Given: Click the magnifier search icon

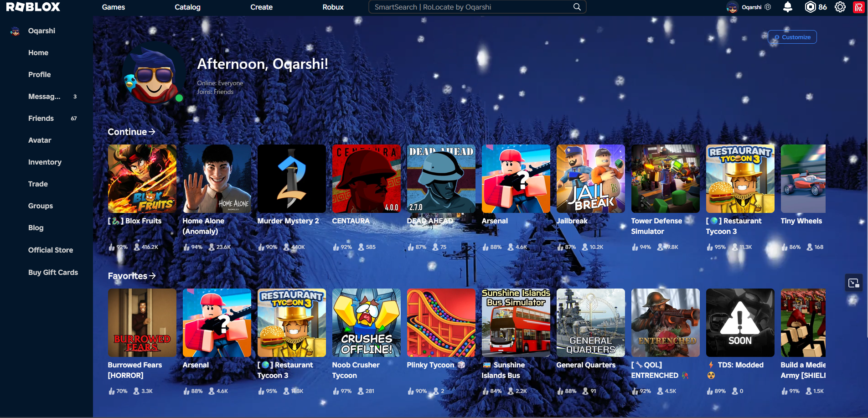Looking at the screenshot, I should [577, 7].
